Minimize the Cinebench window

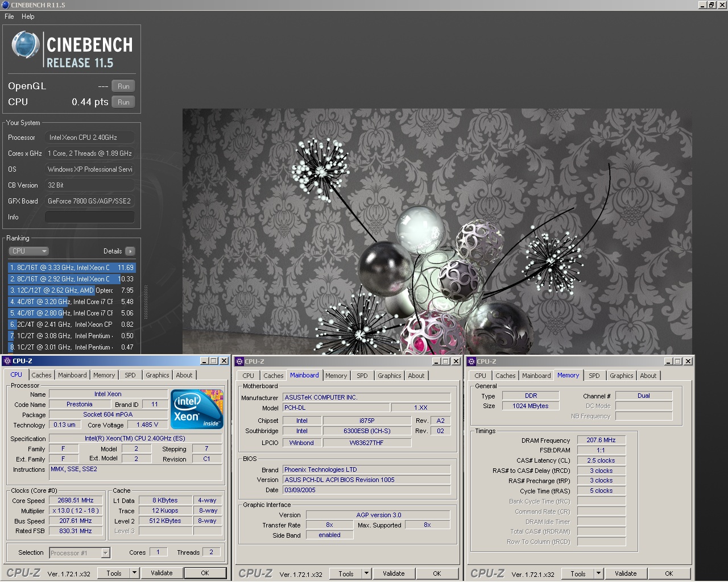702,5
